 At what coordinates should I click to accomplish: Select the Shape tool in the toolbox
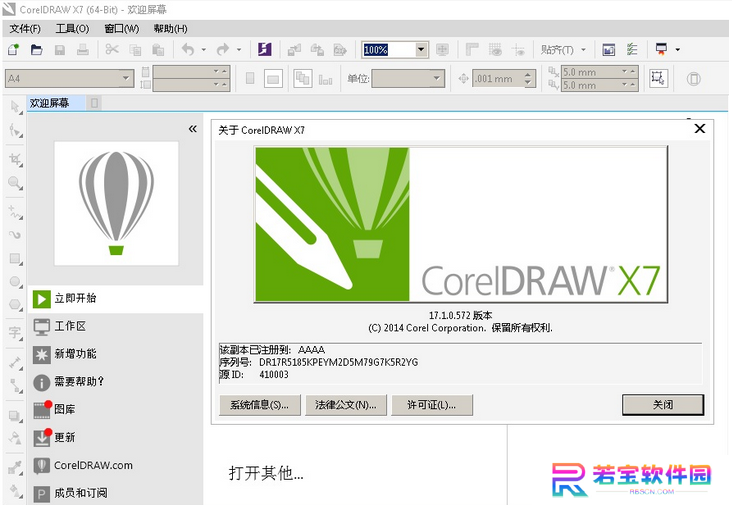pos(15,131)
